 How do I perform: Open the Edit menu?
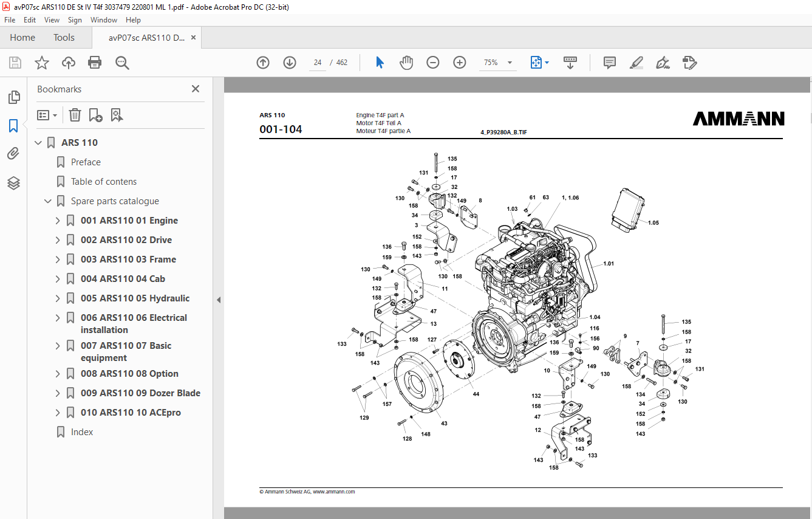pyautogui.click(x=30, y=20)
